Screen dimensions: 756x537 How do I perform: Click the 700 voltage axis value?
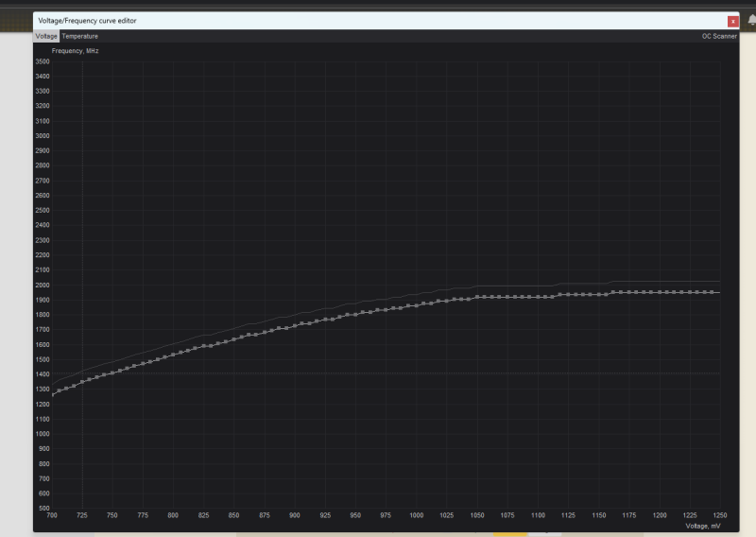[x=52, y=515]
